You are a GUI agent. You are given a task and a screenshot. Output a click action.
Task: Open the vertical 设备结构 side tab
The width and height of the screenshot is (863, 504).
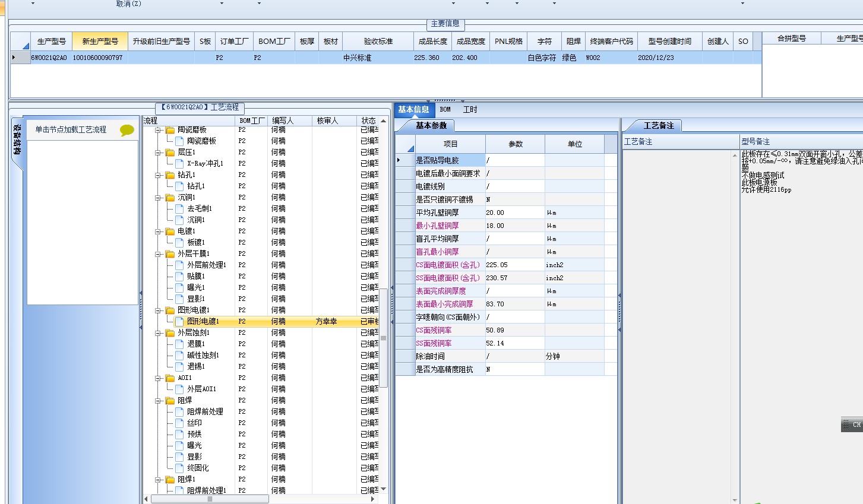coord(17,140)
